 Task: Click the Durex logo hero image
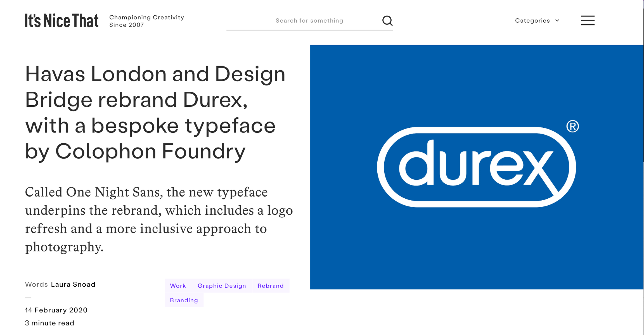point(477,167)
